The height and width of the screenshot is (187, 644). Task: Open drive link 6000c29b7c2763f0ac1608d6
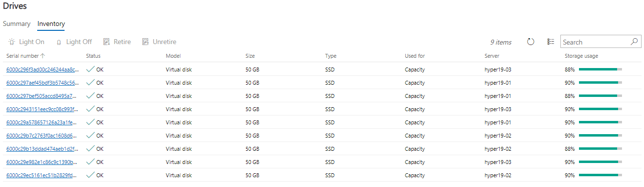point(42,136)
